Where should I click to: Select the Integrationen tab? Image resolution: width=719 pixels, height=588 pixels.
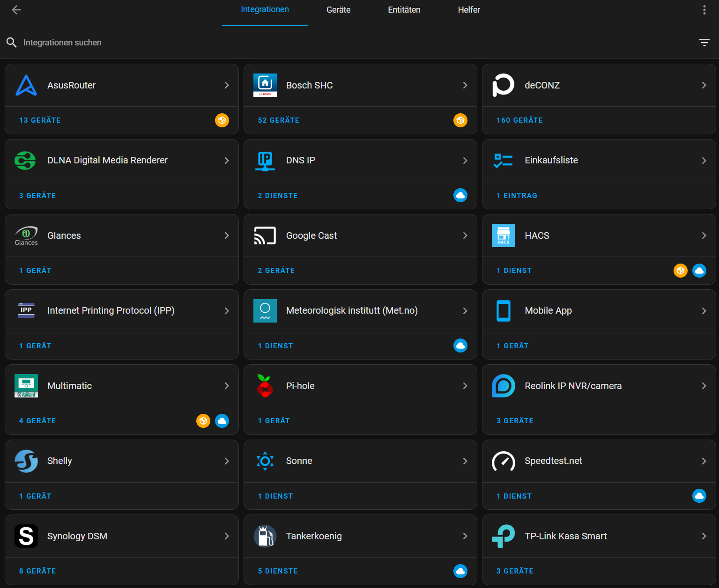pos(265,10)
